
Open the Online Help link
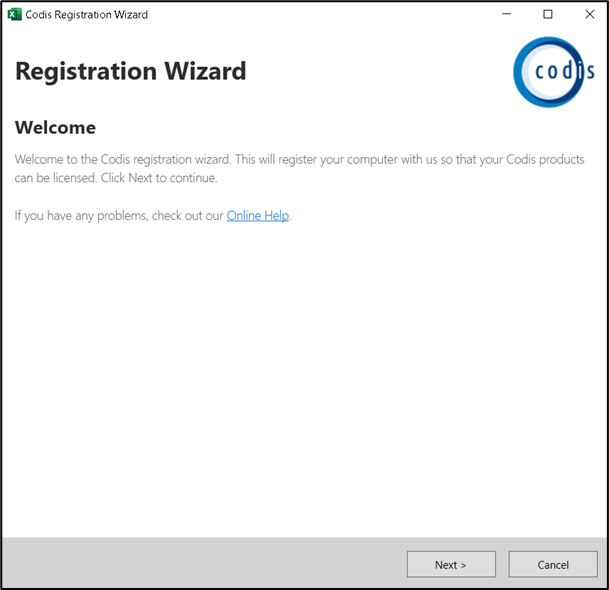pos(258,215)
